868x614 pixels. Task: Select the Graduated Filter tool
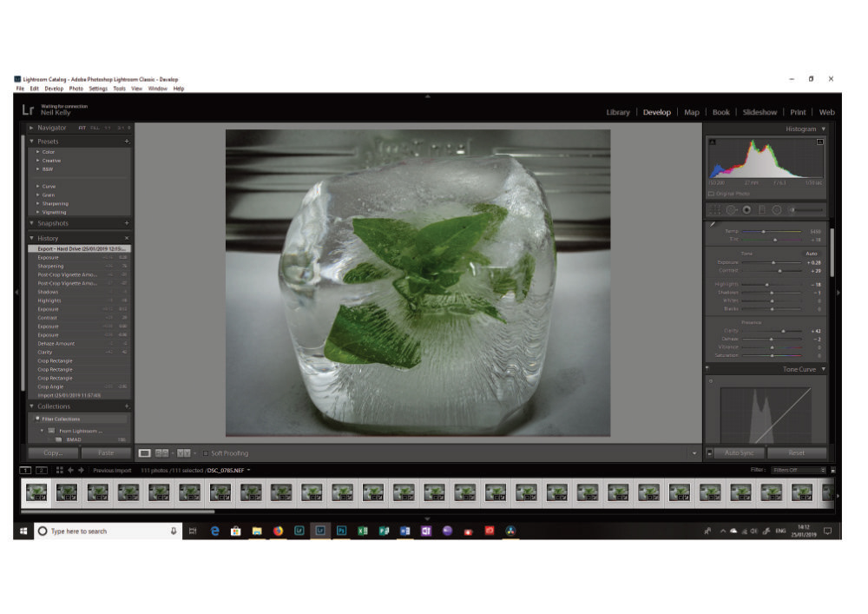coord(762,210)
